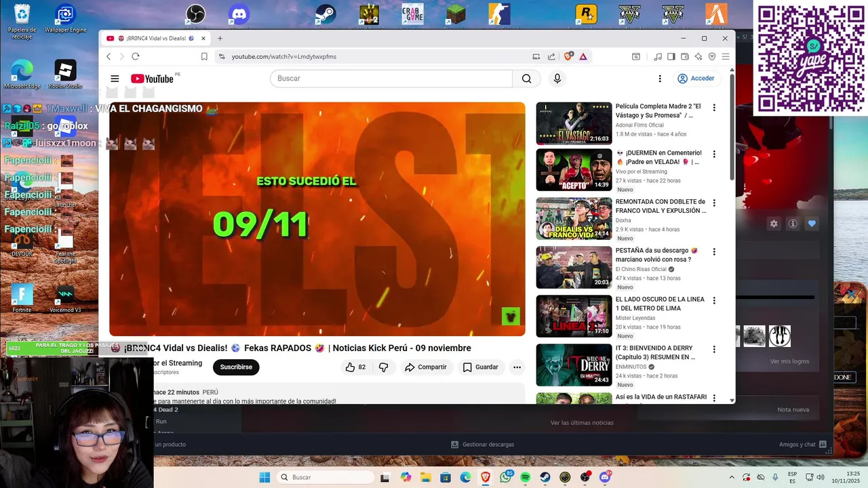Click the share page icon in address bar
This screenshot has height=488, width=868.
[551, 57]
